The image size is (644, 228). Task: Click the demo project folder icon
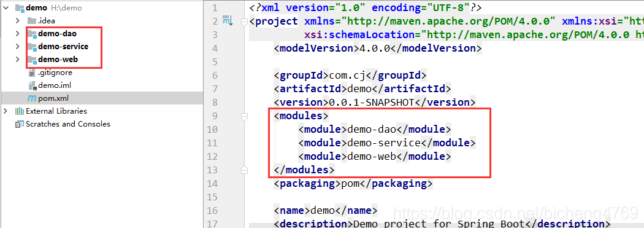pyautogui.click(x=19, y=7)
